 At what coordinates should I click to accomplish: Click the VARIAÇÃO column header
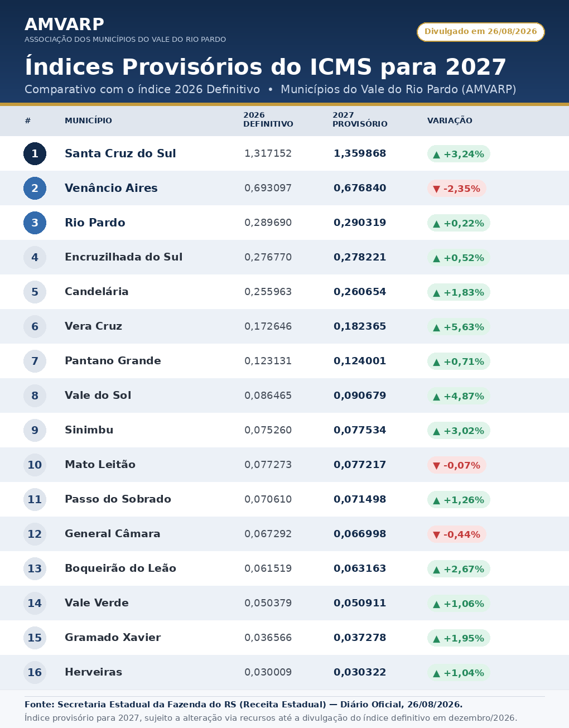(x=450, y=120)
